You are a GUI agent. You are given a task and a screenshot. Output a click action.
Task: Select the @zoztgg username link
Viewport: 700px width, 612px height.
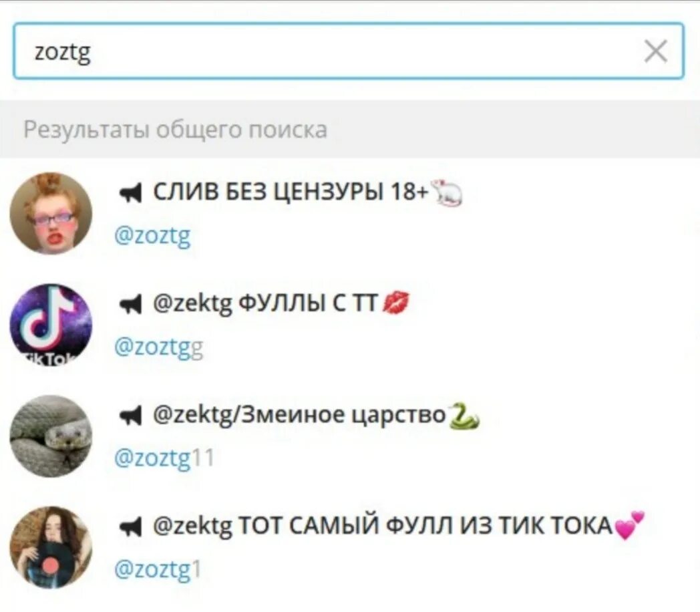159,347
